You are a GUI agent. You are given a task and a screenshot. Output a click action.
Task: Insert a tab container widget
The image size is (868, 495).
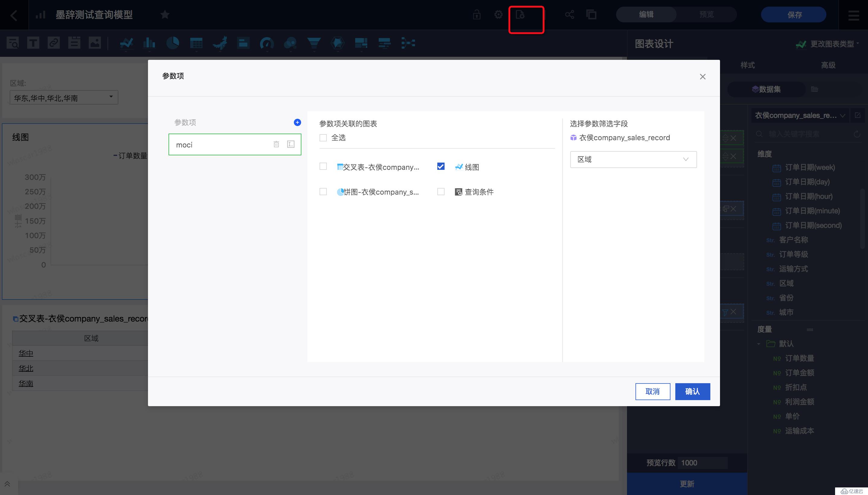coord(74,43)
